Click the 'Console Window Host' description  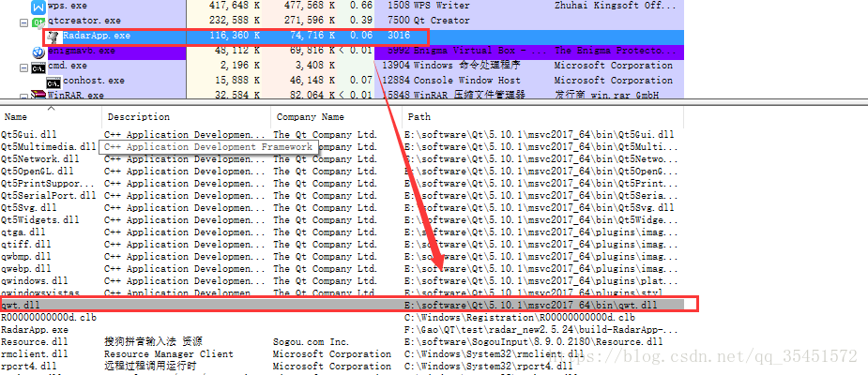[467, 81]
